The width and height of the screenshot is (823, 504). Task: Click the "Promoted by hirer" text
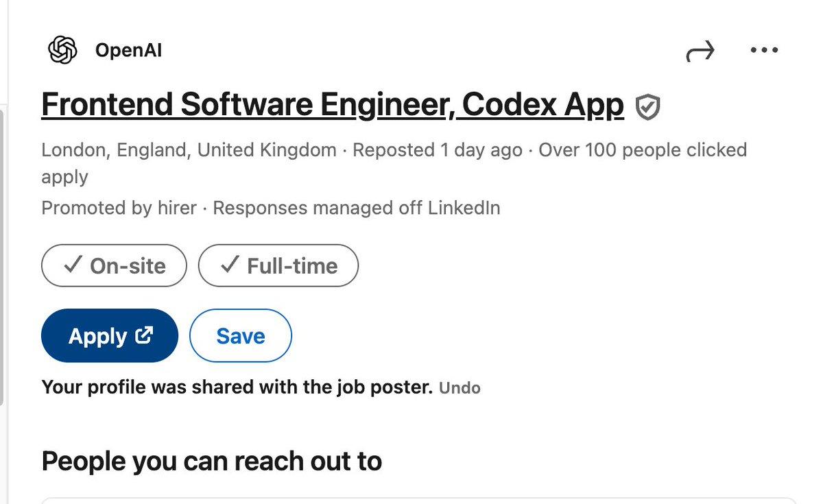click(119, 208)
